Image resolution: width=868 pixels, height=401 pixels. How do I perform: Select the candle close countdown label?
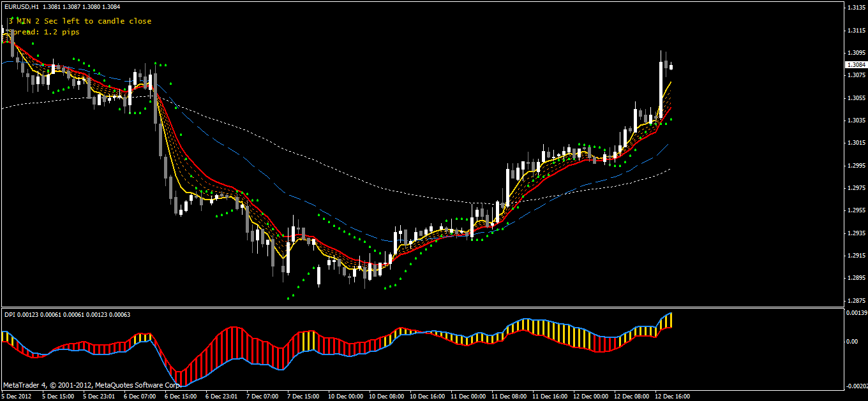point(80,21)
